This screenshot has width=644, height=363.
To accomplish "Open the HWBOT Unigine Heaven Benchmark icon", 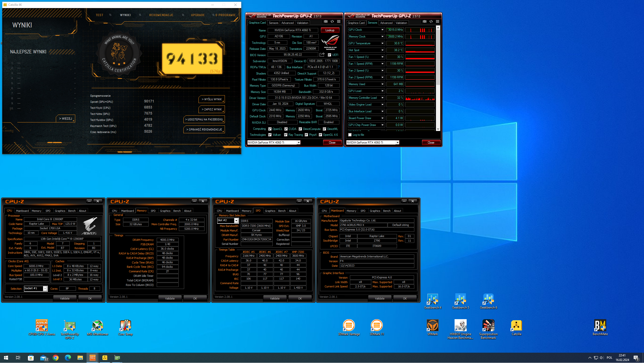I will click(460, 329).
